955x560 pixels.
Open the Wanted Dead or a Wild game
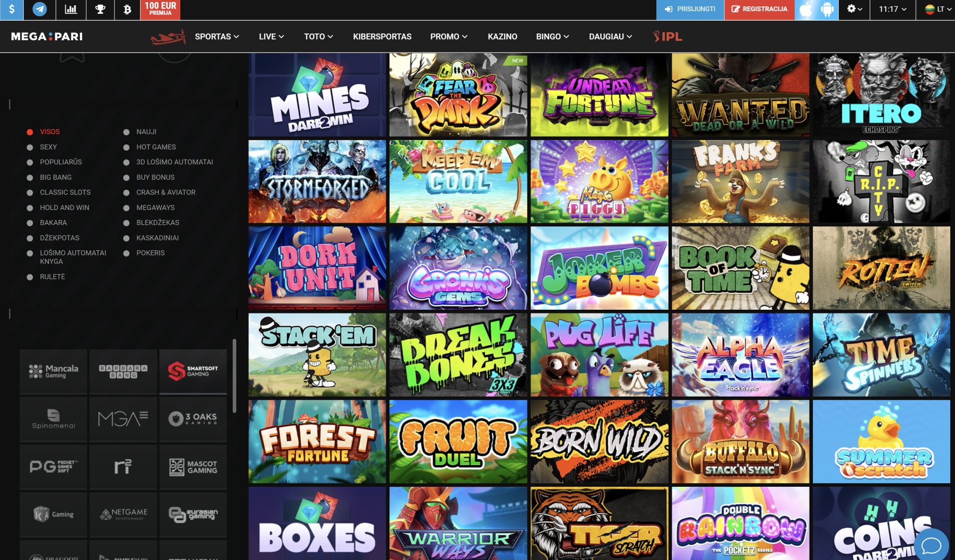pos(740,95)
